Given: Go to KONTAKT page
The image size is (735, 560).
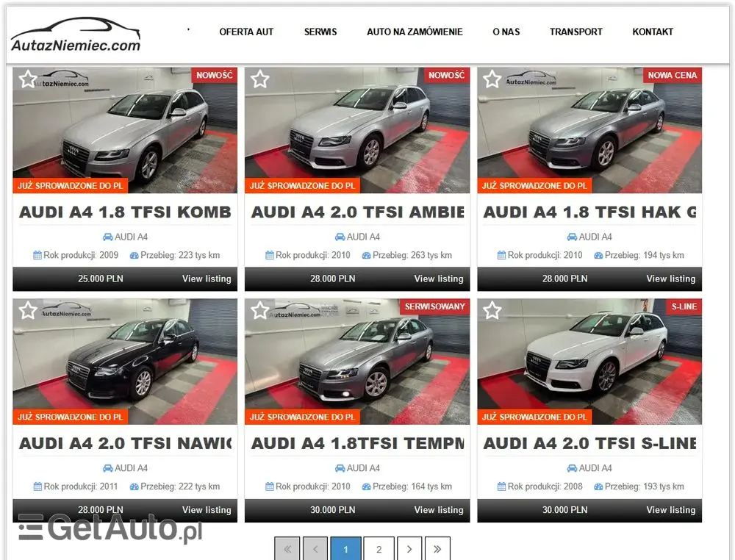Looking at the screenshot, I should pos(653,32).
